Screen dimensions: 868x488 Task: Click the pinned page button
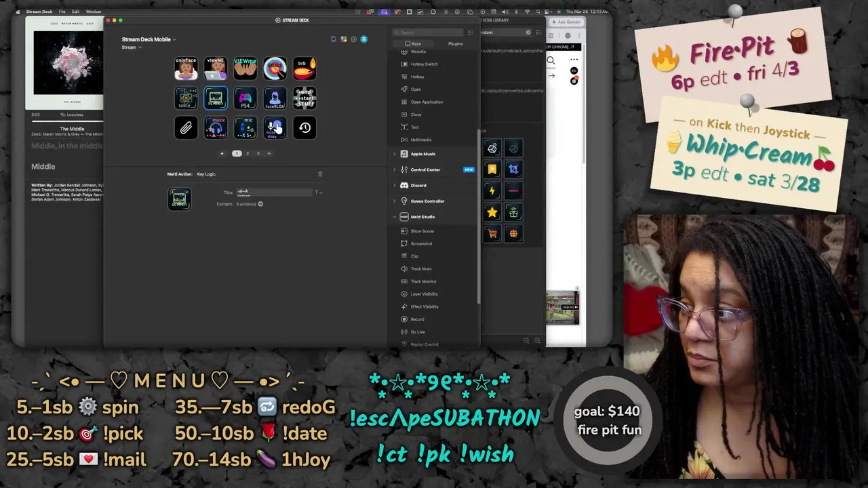click(x=222, y=153)
